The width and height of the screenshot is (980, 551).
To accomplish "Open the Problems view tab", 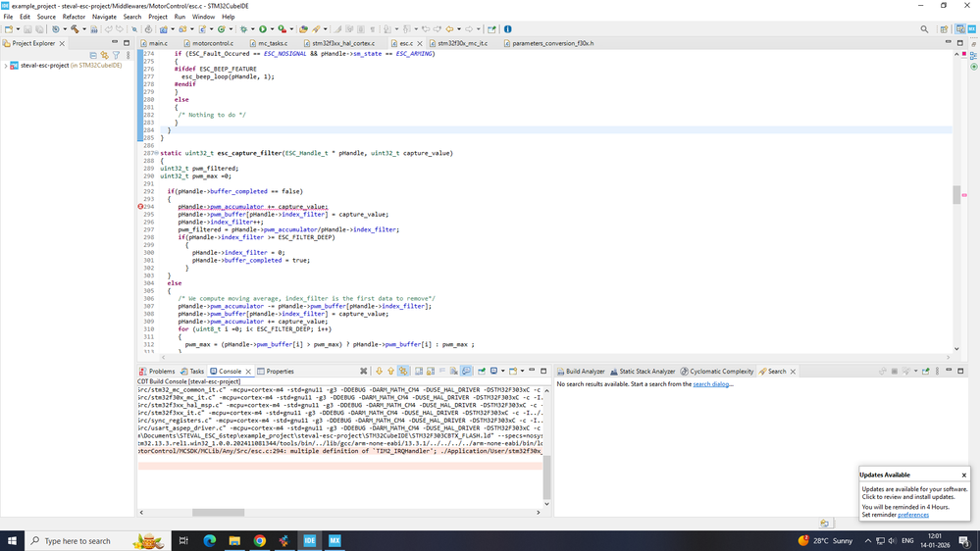I will click(157, 371).
